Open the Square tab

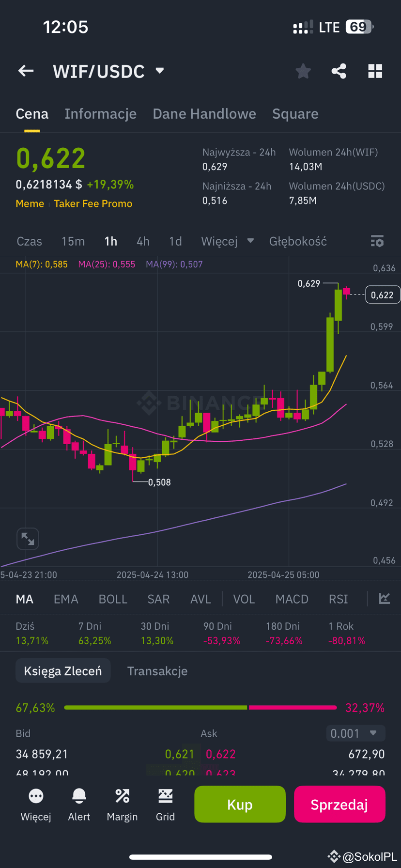point(295,114)
